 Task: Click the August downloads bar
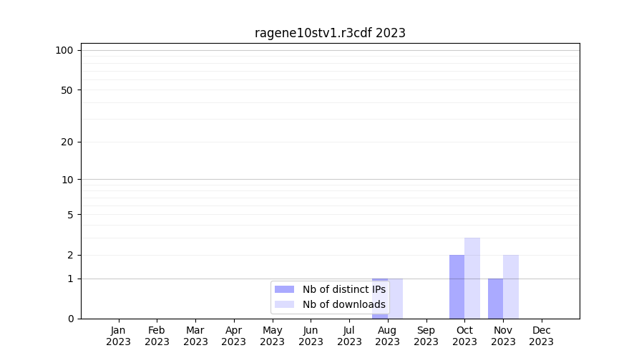coord(396,298)
